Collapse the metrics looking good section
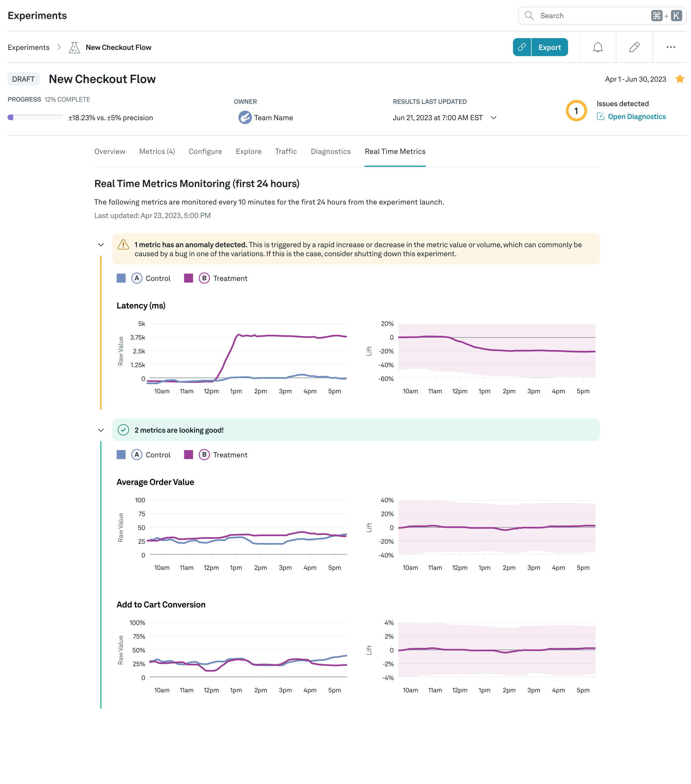Viewport: 691px width, 784px height. (101, 430)
